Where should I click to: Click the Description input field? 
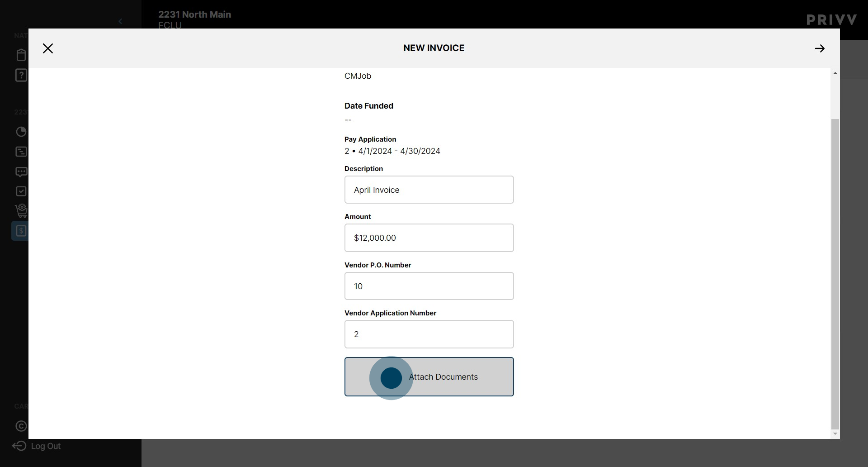[429, 190]
